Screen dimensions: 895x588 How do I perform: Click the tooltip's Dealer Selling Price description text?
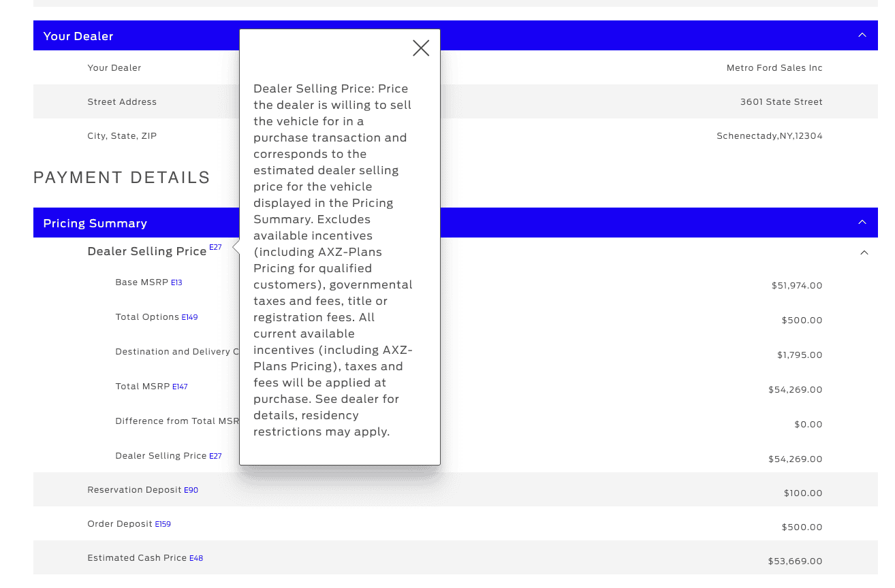click(x=332, y=260)
